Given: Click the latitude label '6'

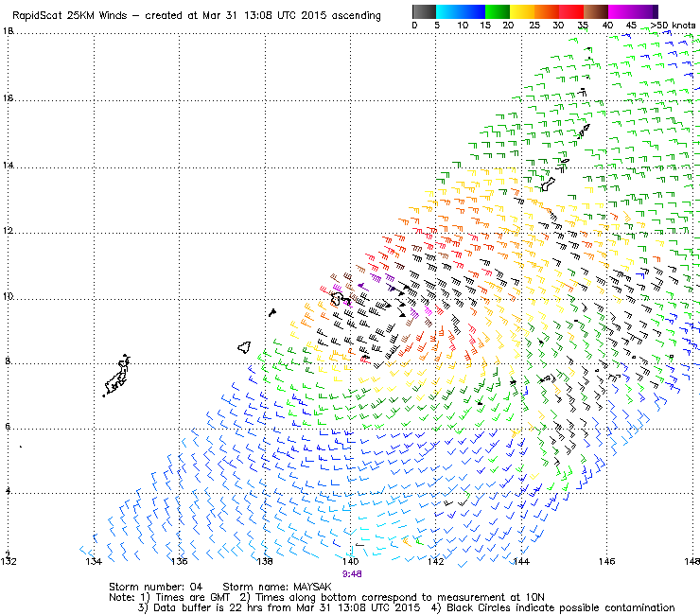Looking at the screenshot, I should [x=8, y=427].
